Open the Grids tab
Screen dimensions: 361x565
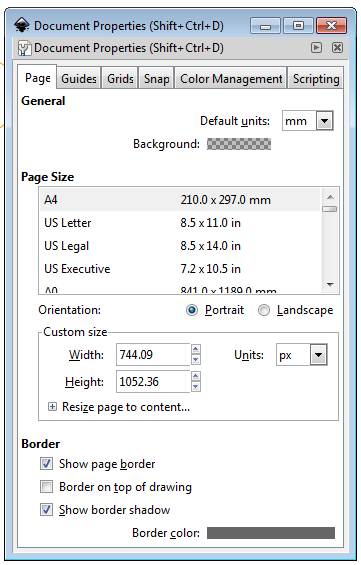[x=120, y=78]
